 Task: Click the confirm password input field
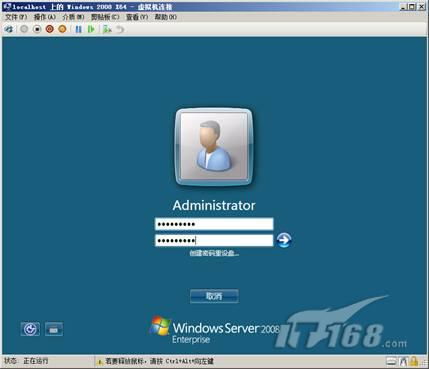214,240
